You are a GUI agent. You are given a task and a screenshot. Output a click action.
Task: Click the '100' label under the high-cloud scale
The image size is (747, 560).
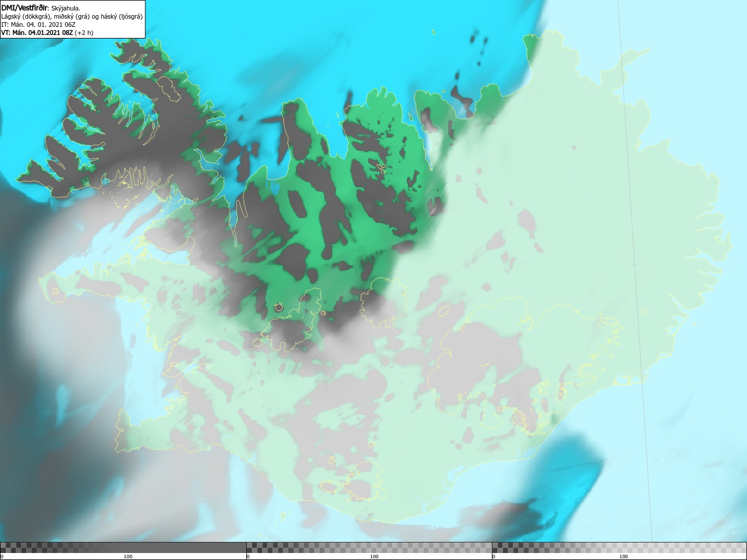(x=623, y=556)
